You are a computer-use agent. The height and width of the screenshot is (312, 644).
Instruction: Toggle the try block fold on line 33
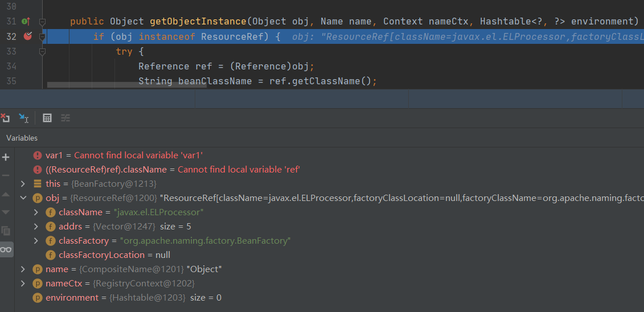[42, 51]
